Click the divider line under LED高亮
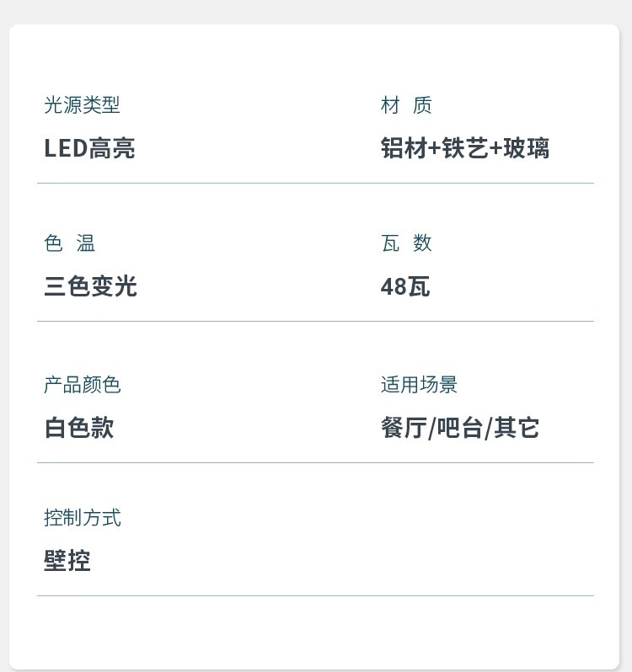The image size is (632, 672). coord(315,183)
